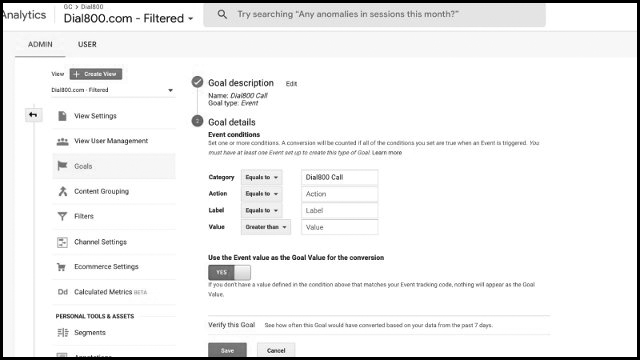Open Content Grouping settings
The height and width of the screenshot is (360, 640).
pos(114,191)
